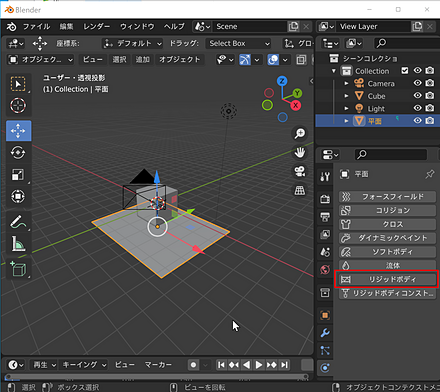440x392 pixels.
Task: Select the Annotate pencil tool
Action: [18, 222]
